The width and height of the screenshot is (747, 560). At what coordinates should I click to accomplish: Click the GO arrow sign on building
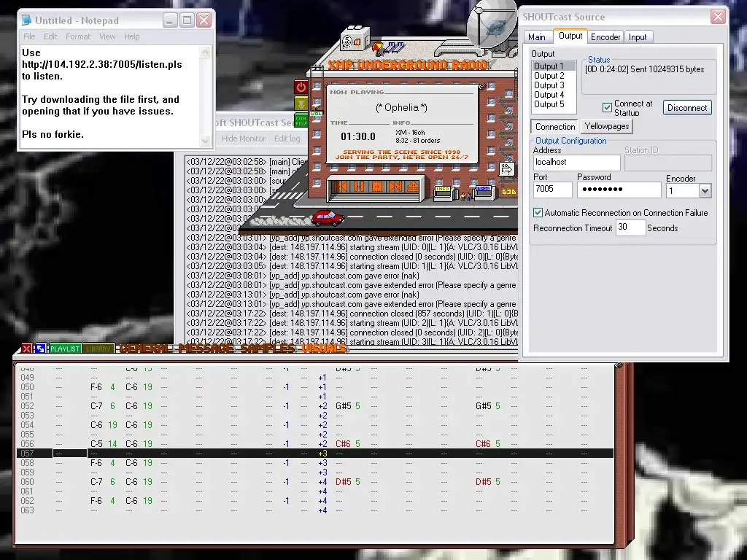tap(506, 168)
